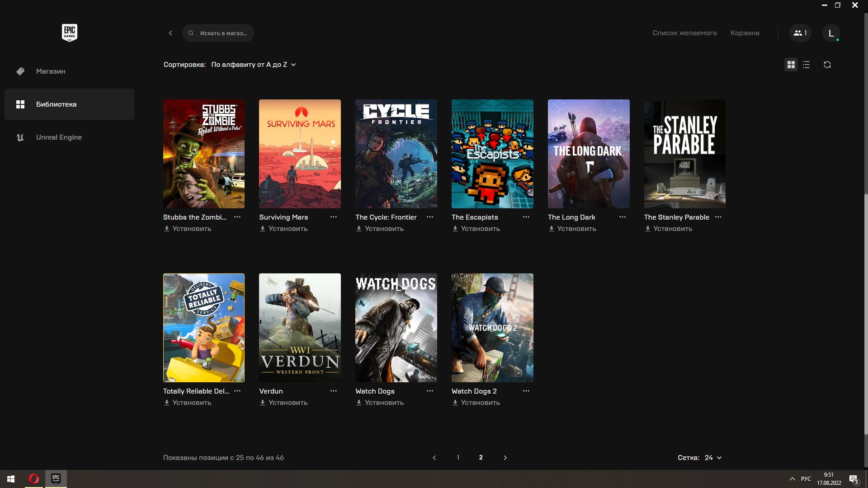Switch to list view
Screen dimensions: 868x488
(806, 65)
